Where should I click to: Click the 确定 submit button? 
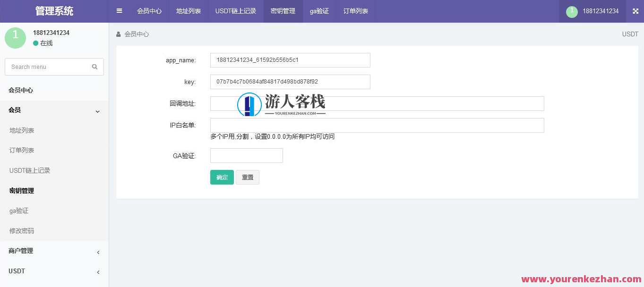222,177
